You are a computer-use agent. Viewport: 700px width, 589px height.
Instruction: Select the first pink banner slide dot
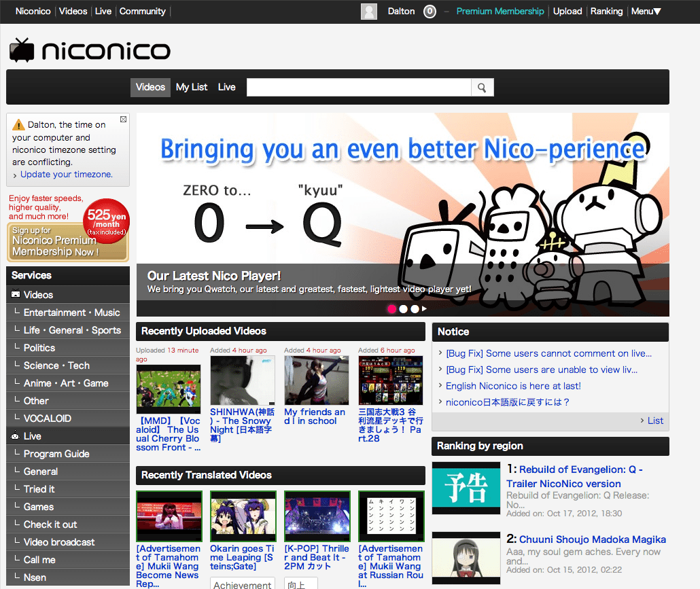(x=391, y=309)
